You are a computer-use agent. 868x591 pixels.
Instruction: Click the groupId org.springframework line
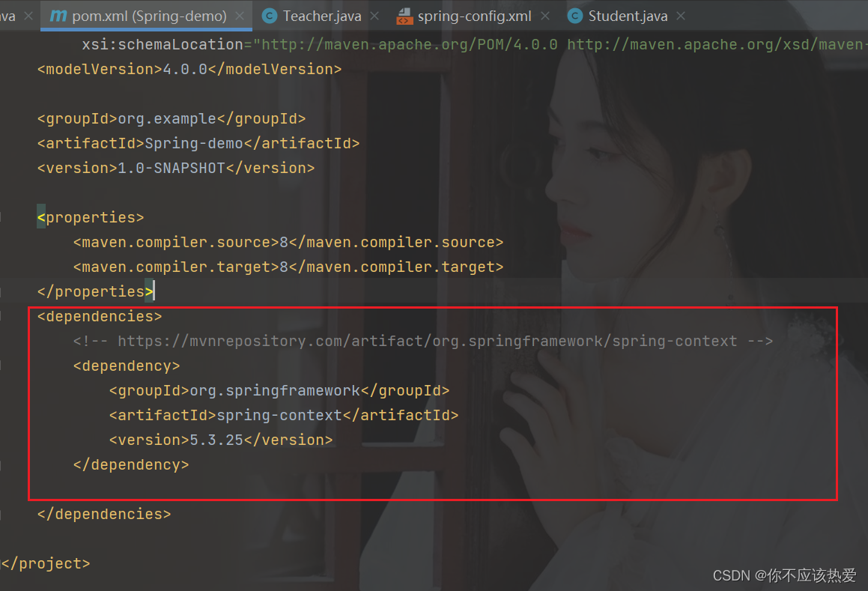(x=279, y=390)
